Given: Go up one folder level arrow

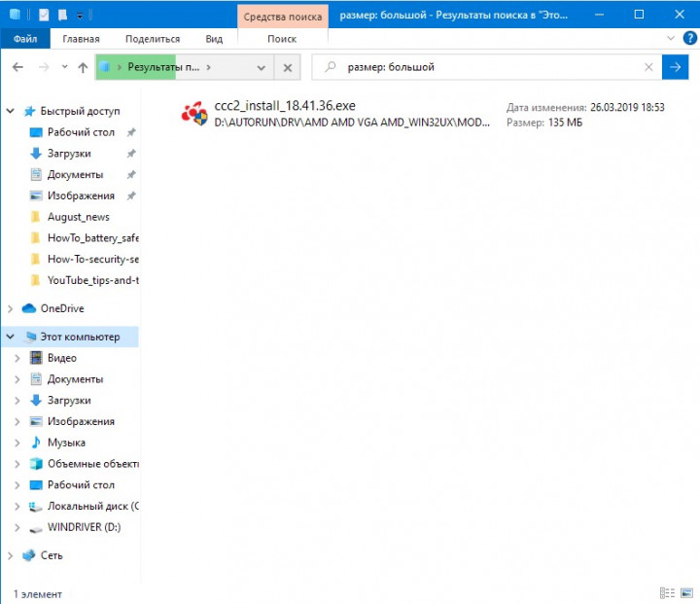Looking at the screenshot, I should (x=83, y=67).
